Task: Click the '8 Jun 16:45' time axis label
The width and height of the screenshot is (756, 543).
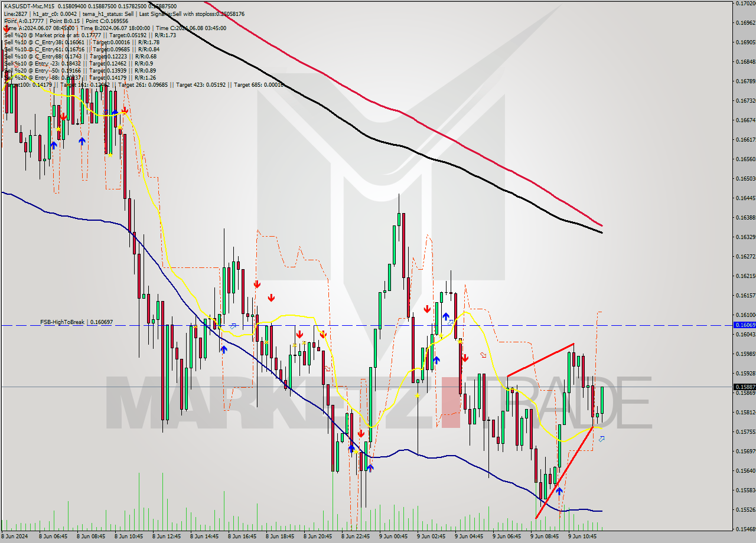Action: point(242,537)
